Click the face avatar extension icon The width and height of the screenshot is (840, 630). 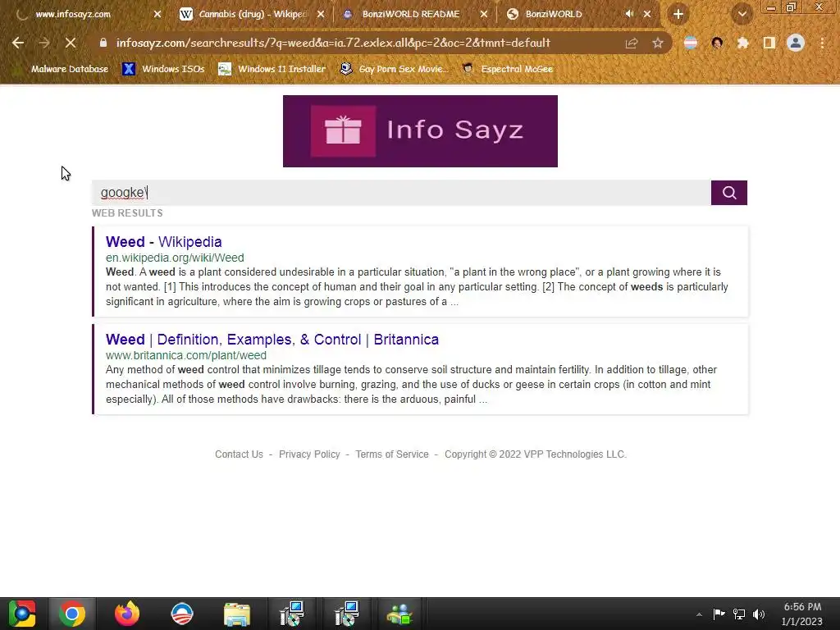[x=717, y=43]
